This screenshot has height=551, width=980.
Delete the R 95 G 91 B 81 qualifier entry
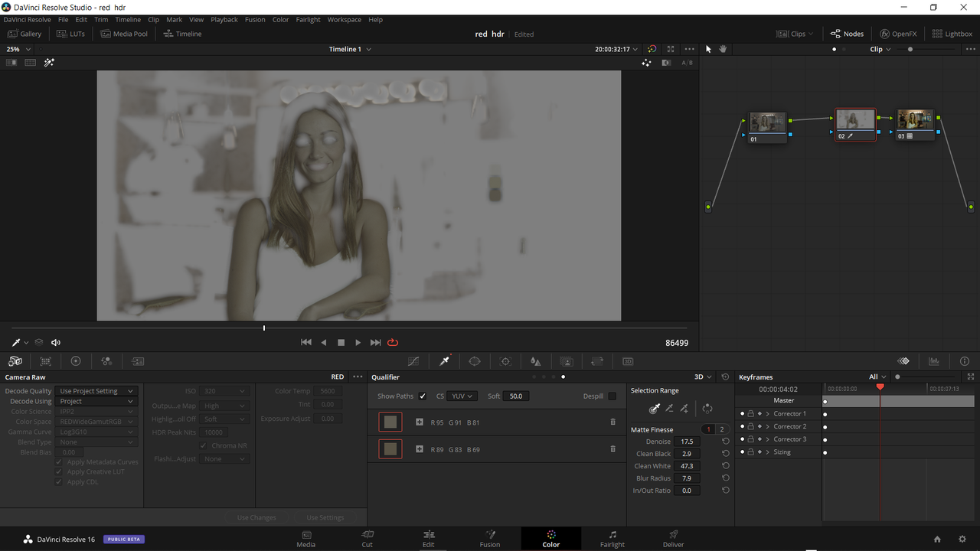click(x=612, y=422)
